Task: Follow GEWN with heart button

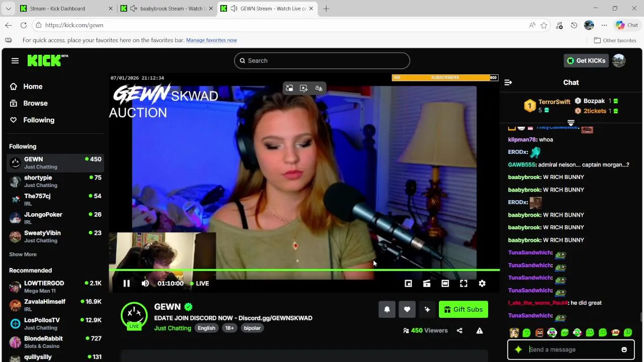Action: 407,309
